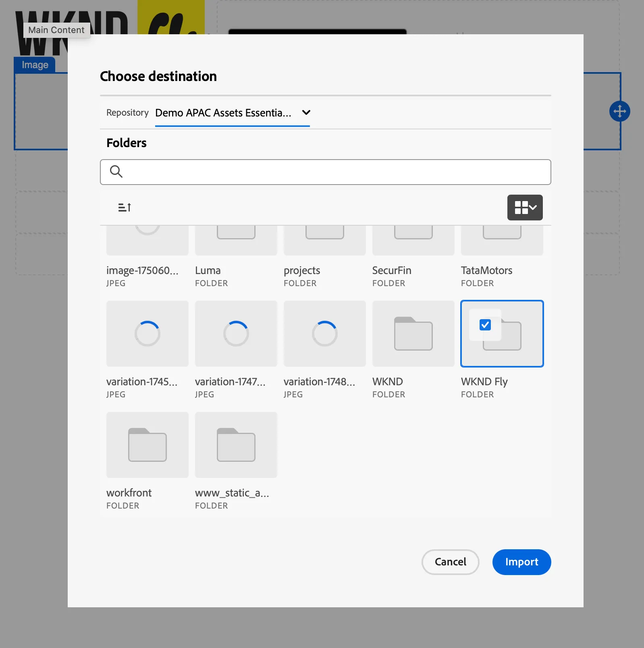Click the Image component label behind dialog
This screenshot has height=648, width=644.
35,65
